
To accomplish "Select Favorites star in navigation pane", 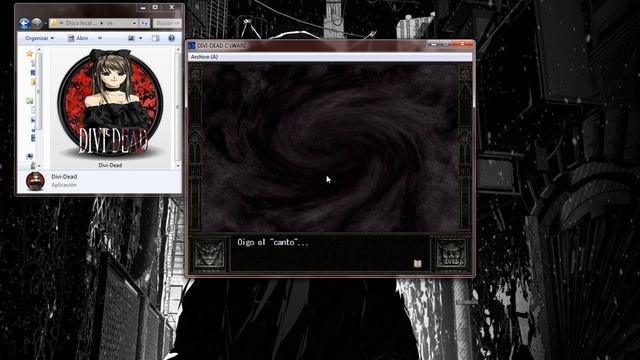I will coord(29,53).
